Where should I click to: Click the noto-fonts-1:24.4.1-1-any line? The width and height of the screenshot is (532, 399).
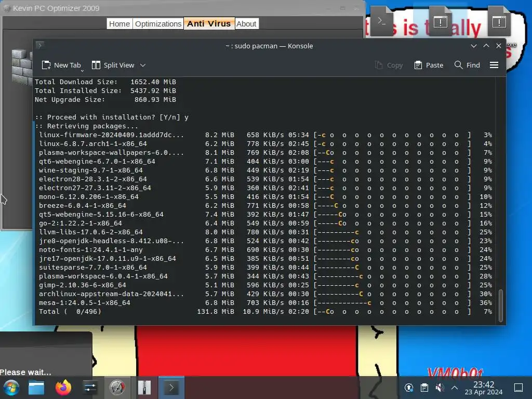click(x=265, y=250)
